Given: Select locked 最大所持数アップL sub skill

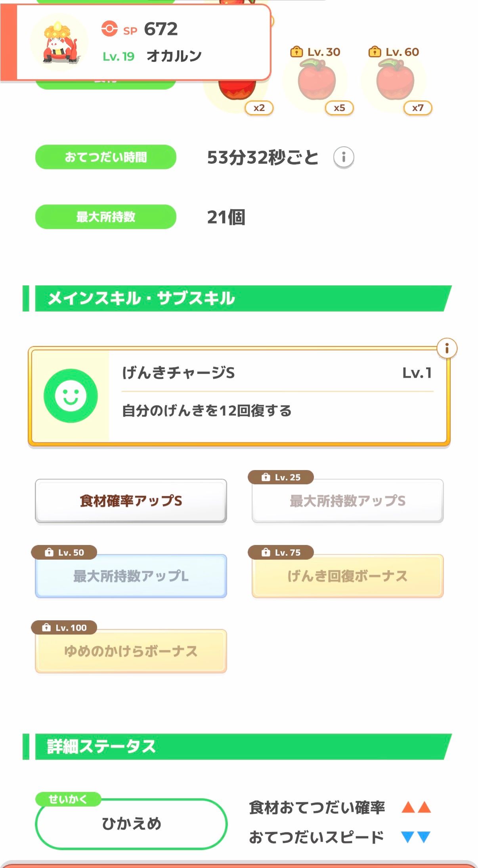Looking at the screenshot, I should [x=131, y=576].
